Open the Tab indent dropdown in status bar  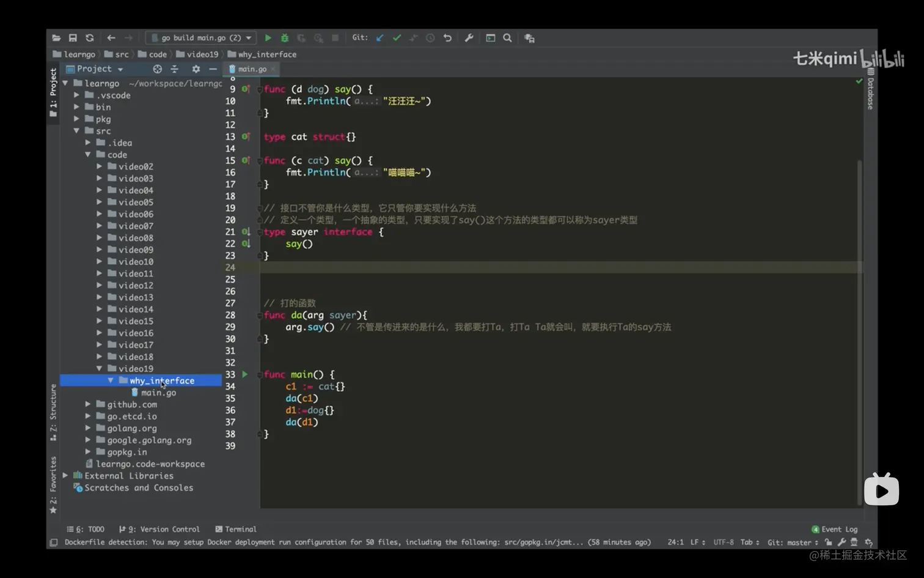(749, 543)
